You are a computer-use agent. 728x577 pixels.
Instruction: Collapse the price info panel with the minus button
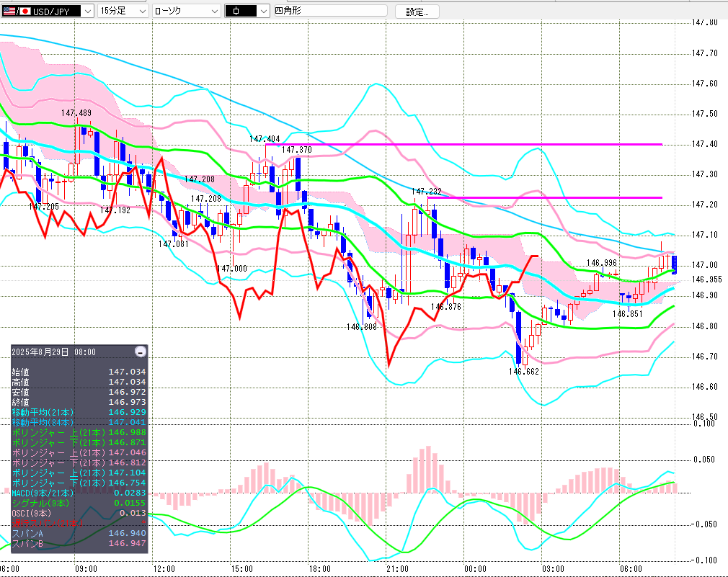click(x=141, y=352)
